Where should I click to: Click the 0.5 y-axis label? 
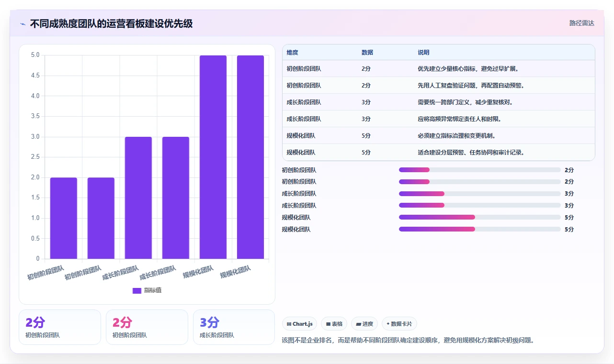click(35, 238)
